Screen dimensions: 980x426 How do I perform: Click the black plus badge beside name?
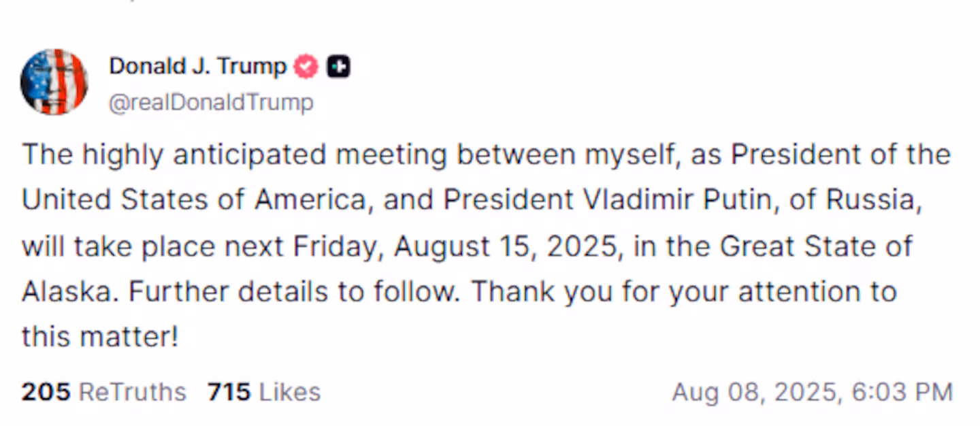(338, 67)
